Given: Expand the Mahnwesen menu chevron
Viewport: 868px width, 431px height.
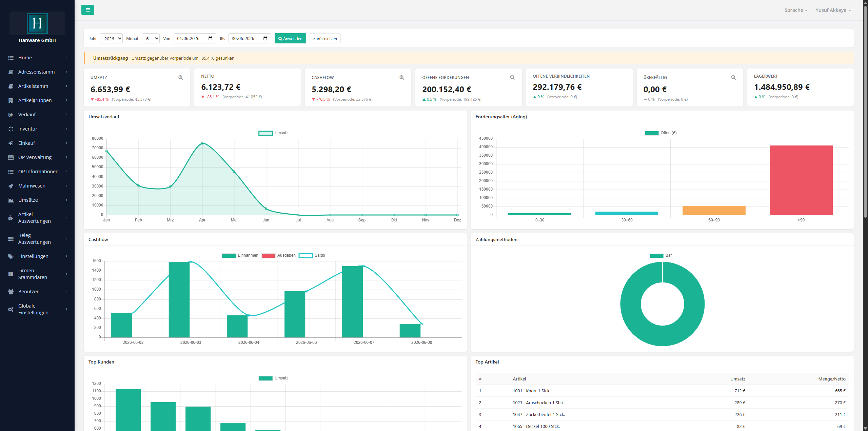Looking at the screenshot, I should (x=66, y=186).
